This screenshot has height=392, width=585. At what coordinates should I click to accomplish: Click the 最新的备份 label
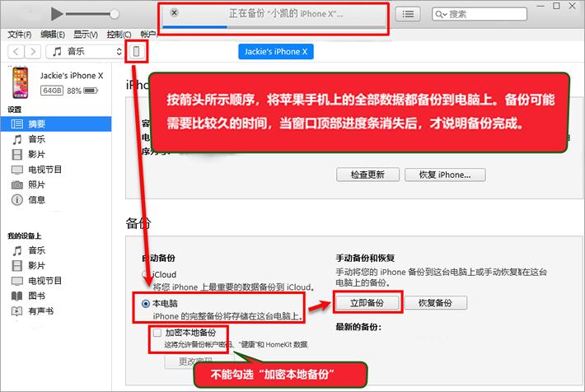[x=358, y=327]
